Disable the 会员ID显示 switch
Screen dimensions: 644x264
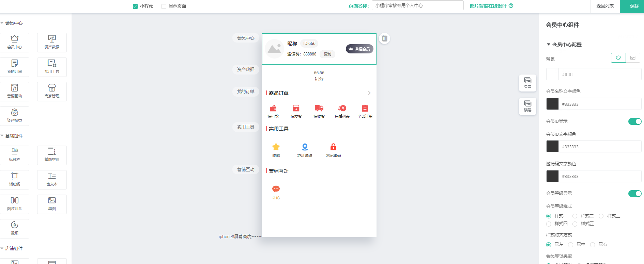pos(634,121)
